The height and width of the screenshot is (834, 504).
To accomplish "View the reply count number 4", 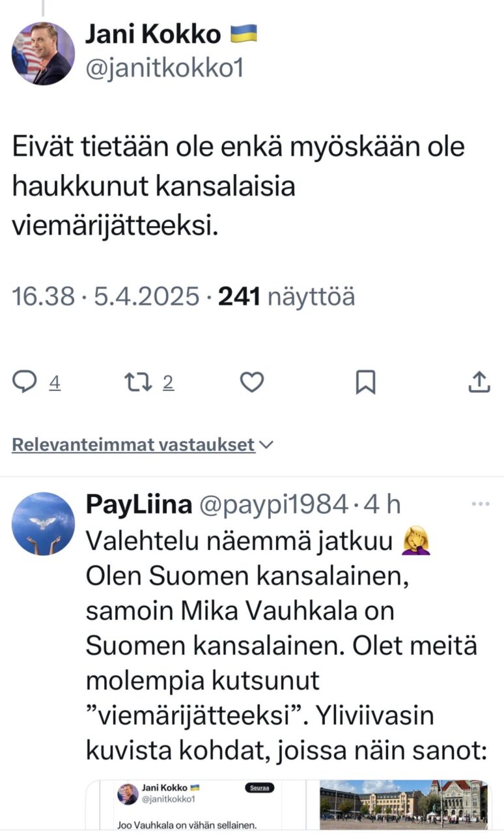I will click(55, 383).
